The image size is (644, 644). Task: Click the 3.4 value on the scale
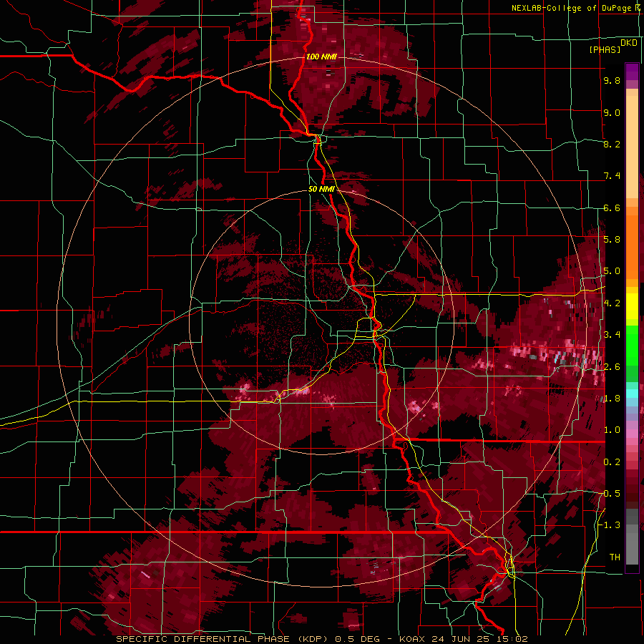[x=612, y=335]
